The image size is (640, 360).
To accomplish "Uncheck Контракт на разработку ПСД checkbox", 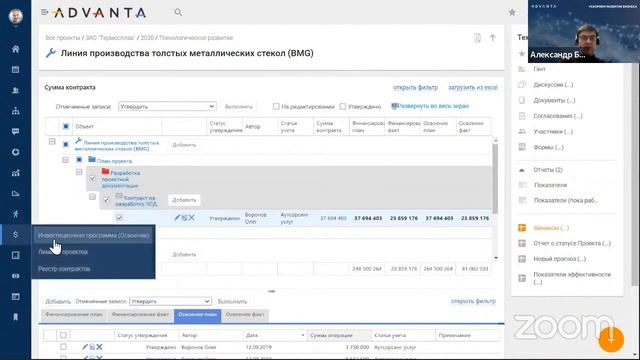I will pyautogui.click(x=107, y=200).
